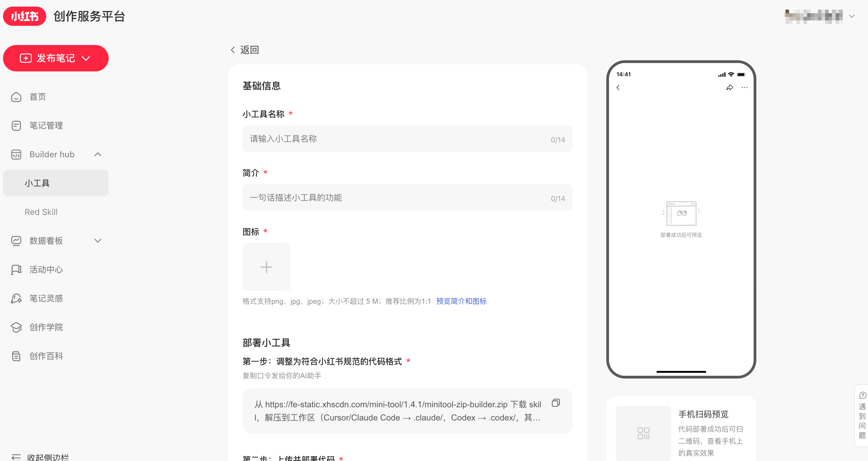Open the 创作百科 menu item
The height and width of the screenshot is (461, 868).
(x=56, y=356)
